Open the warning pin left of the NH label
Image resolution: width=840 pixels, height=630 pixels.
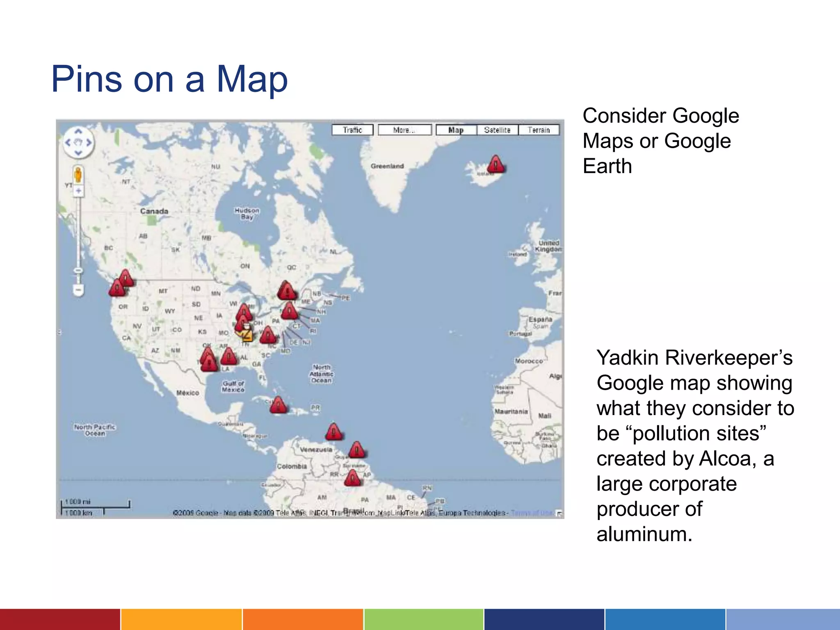[290, 310]
